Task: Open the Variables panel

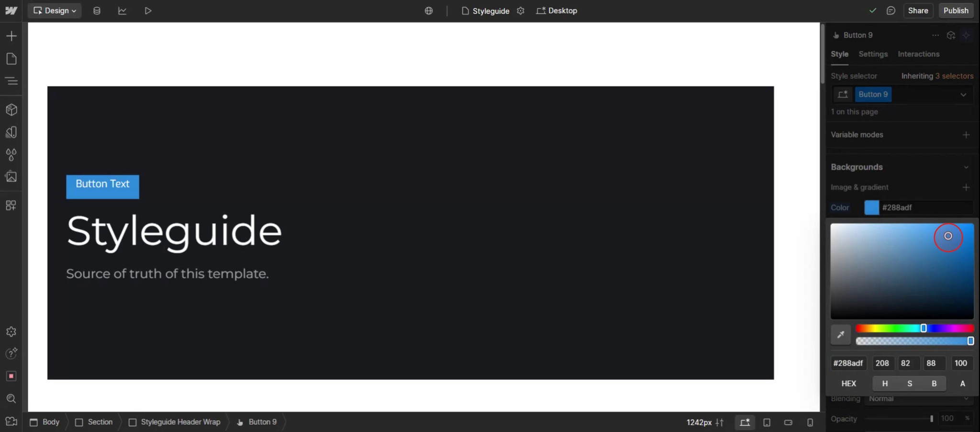Action: click(x=11, y=154)
